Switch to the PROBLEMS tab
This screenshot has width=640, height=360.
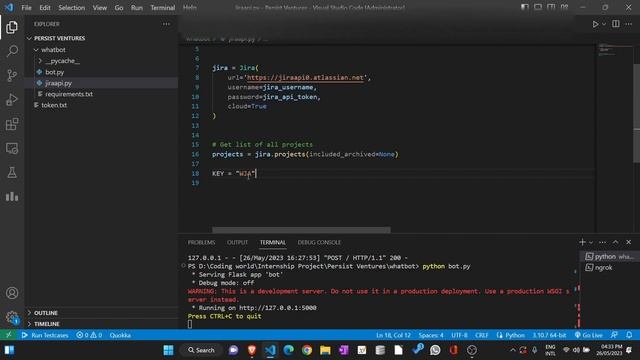[x=201, y=242]
